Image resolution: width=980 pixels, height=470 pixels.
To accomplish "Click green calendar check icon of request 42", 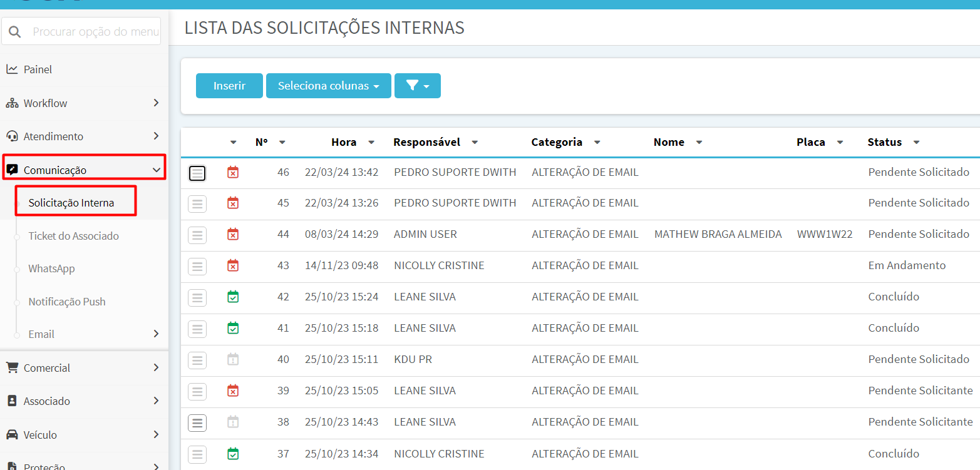I will click(x=233, y=297).
